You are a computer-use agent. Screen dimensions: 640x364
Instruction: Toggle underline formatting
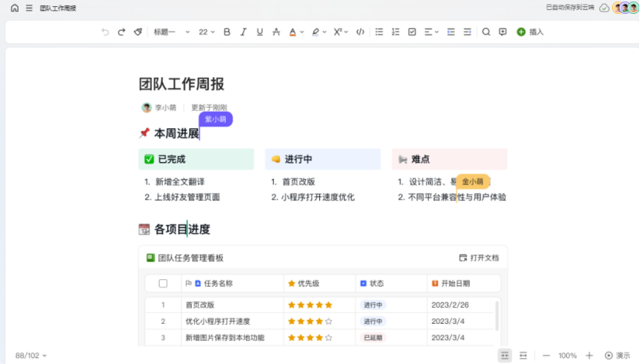(260, 32)
